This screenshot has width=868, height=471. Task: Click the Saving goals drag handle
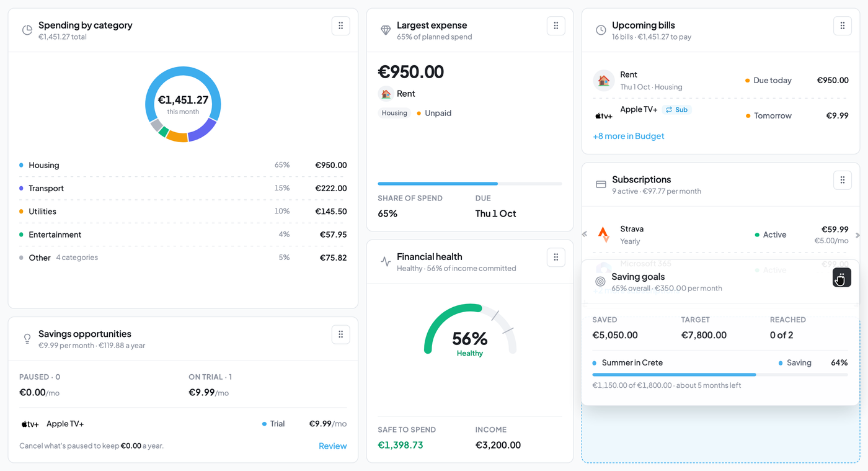click(x=842, y=277)
